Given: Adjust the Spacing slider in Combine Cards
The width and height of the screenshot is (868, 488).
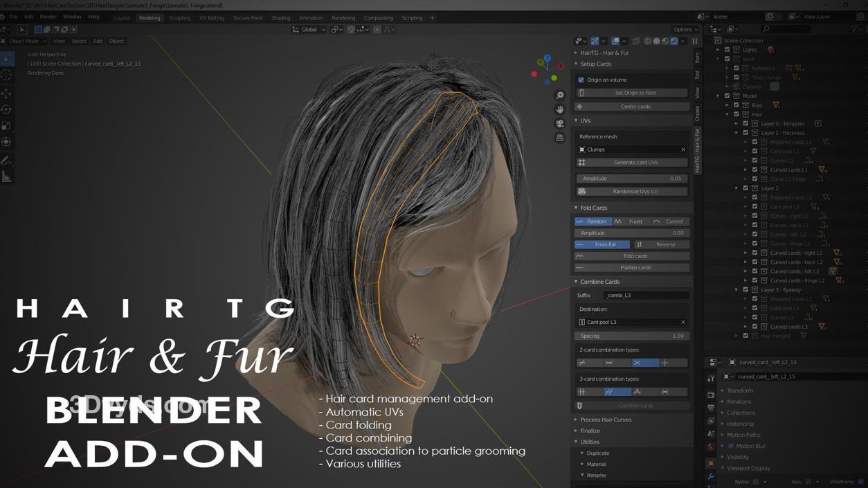Looking at the screenshot, I should click(x=632, y=336).
